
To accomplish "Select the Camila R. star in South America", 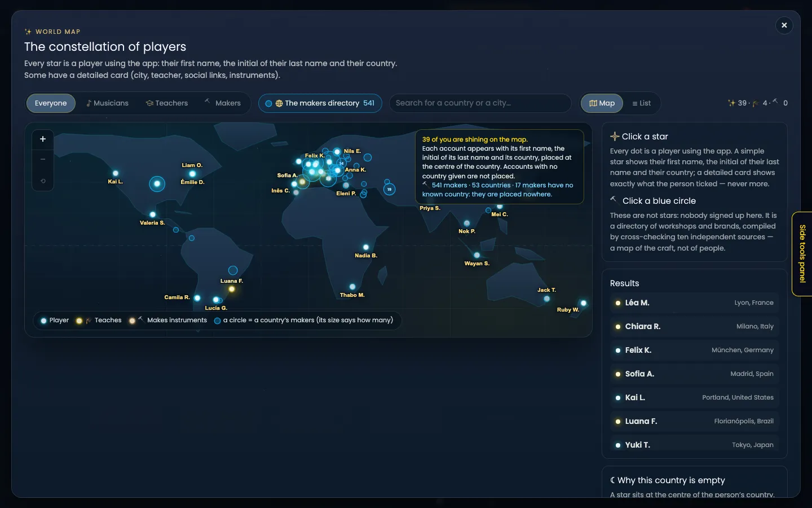I will (x=197, y=297).
